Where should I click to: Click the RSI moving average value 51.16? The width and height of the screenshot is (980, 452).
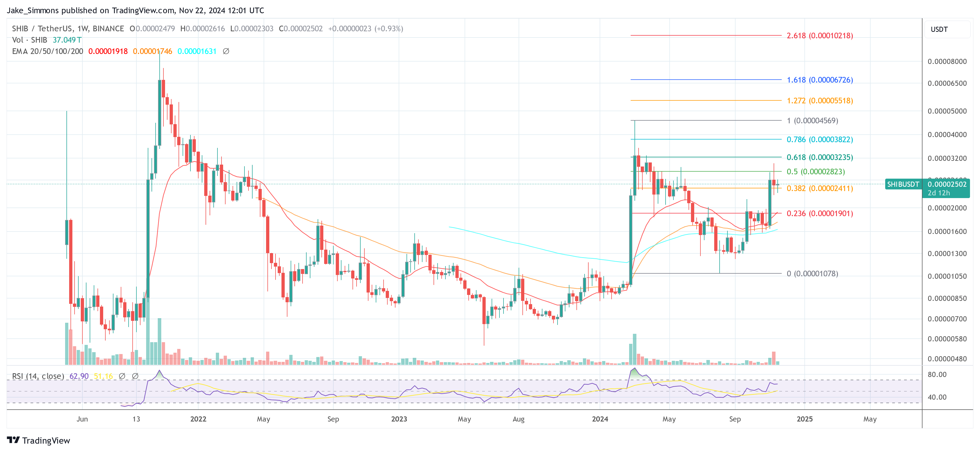(x=103, y=376)
